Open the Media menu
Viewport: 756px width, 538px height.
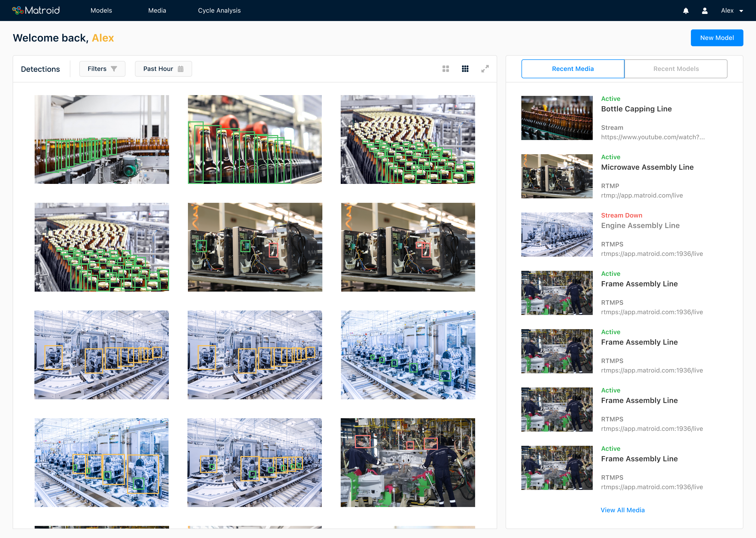[x=157, y=10]
